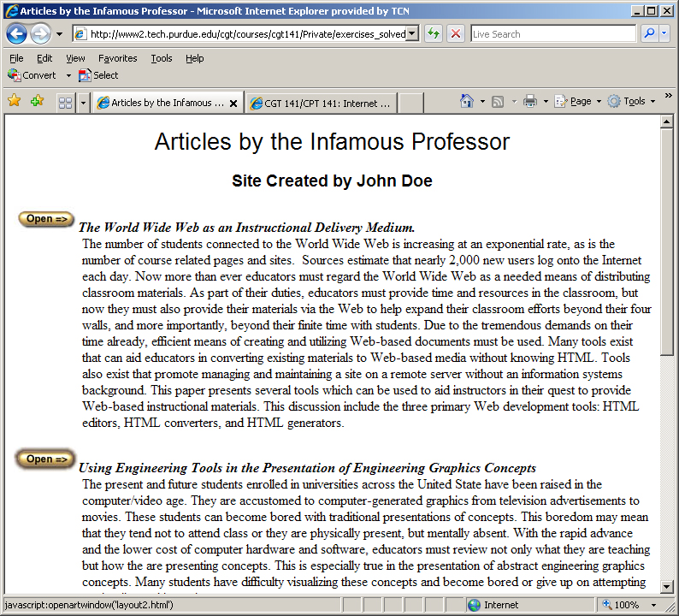Click the Convert PDF toolbar button
Viewport: 679px width, 616px height.
coord(32,75)
